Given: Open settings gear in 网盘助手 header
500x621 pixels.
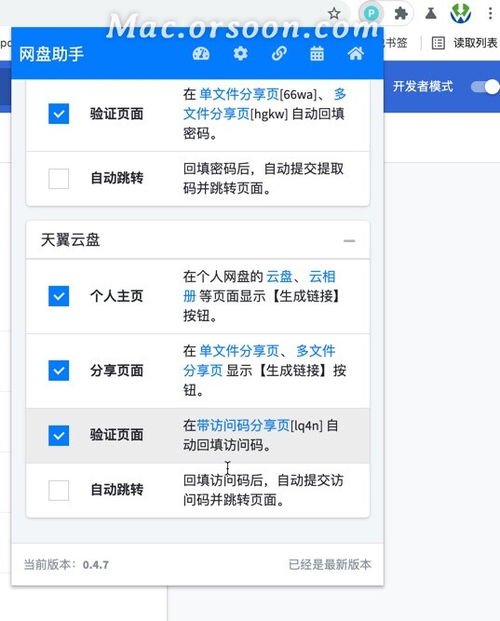Looking at the screenshot, I should [240, 53].
